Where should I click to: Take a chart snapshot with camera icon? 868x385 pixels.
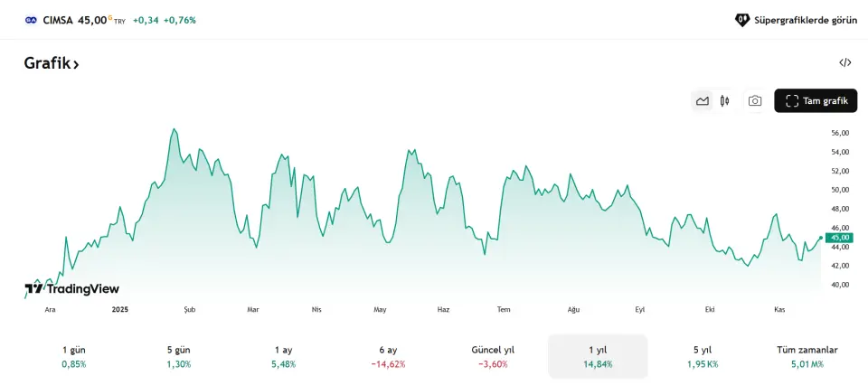[x=755, y=101]
